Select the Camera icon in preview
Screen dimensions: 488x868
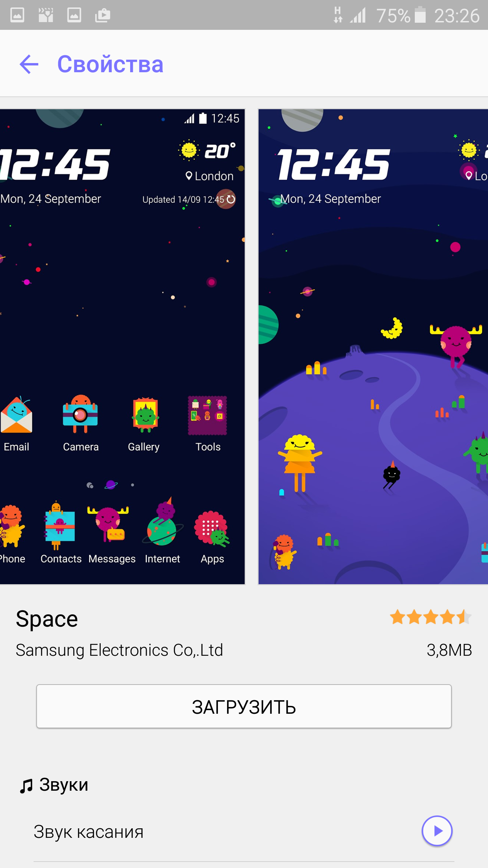pos(80,414)
